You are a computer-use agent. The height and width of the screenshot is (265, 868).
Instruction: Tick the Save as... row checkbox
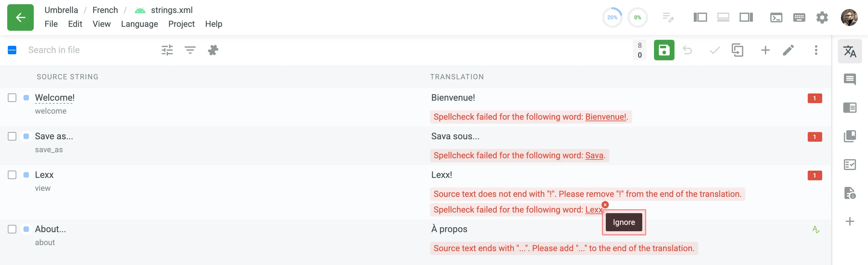click(x=12, y=136)
